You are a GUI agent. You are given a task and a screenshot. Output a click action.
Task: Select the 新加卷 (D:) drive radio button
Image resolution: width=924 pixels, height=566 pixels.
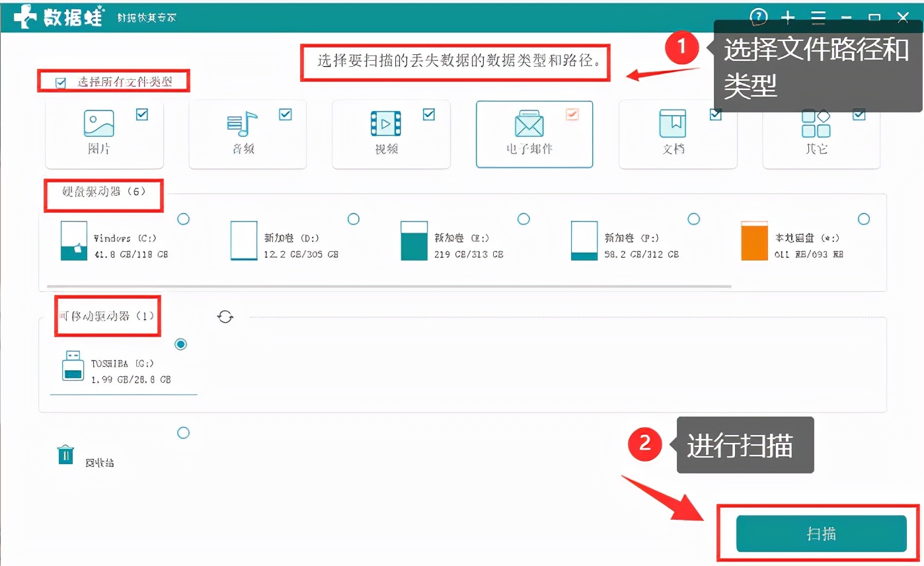coord(354,219)
